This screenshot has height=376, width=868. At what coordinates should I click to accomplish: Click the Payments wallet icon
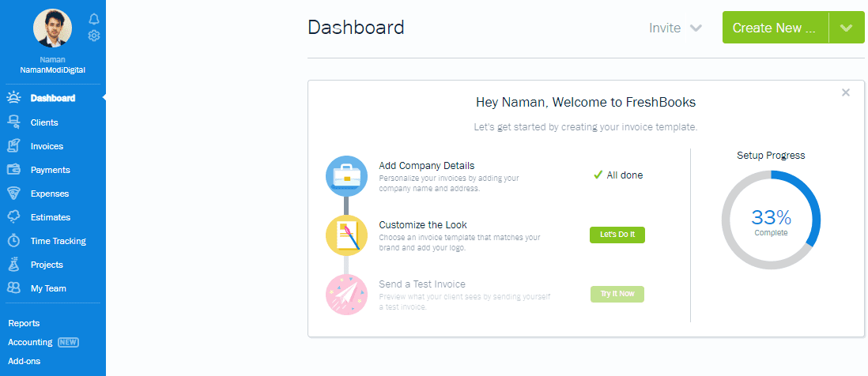[x=13, y=170]
